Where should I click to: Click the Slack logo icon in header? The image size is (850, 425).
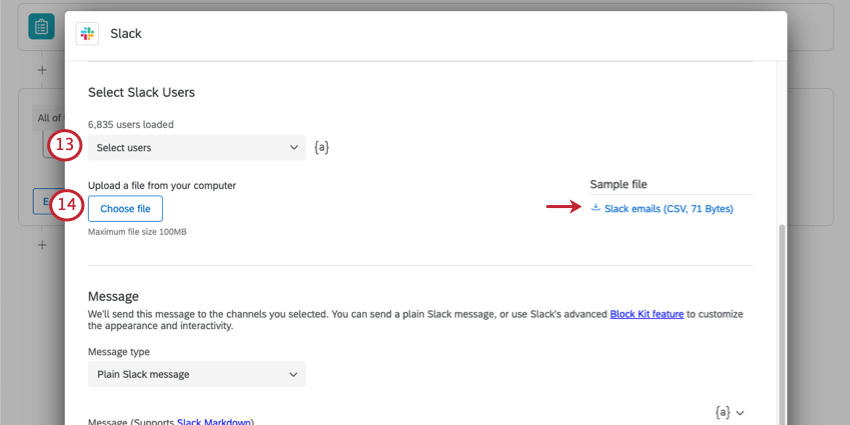(87, 33)
